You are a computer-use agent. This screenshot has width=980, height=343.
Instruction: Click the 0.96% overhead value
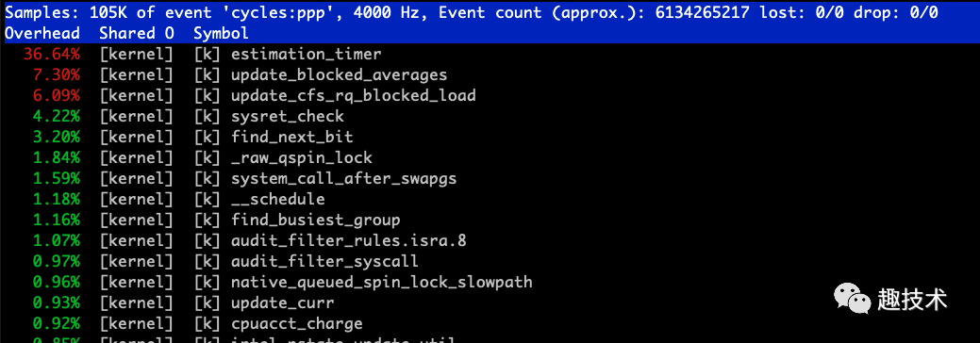pyautogui.click(x=57, y=283)
